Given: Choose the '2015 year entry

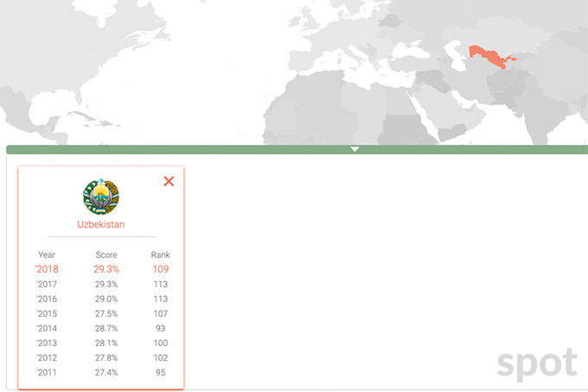Looking at the screenshot, I should 47,313.
